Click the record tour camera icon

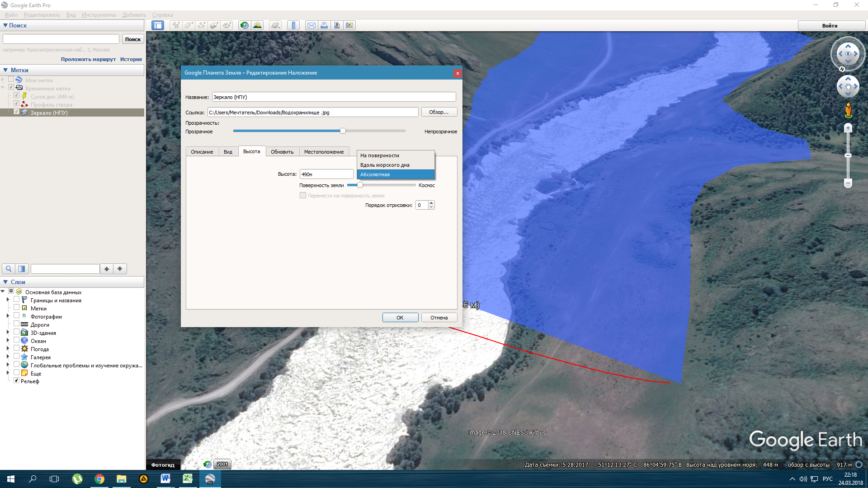click(x=226, y=25)
